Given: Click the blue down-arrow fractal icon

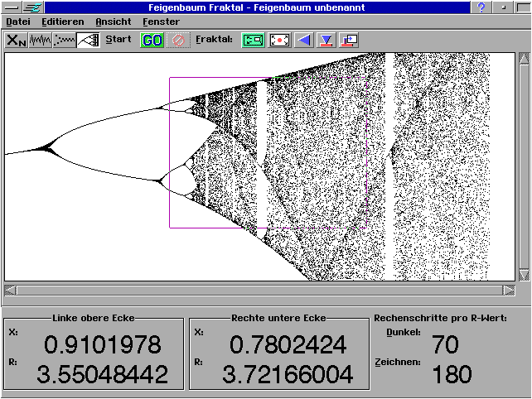Looking at the screenshot, I should (326, 40).
